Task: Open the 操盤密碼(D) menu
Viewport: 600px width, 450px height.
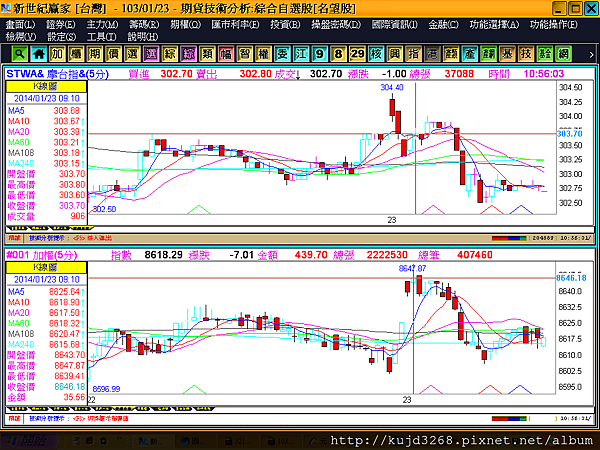Action: 336,25
